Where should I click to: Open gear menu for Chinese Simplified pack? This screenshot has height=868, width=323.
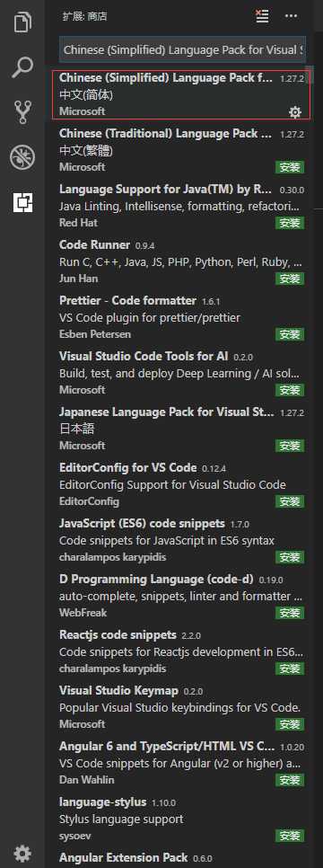[x=295, y=112]
